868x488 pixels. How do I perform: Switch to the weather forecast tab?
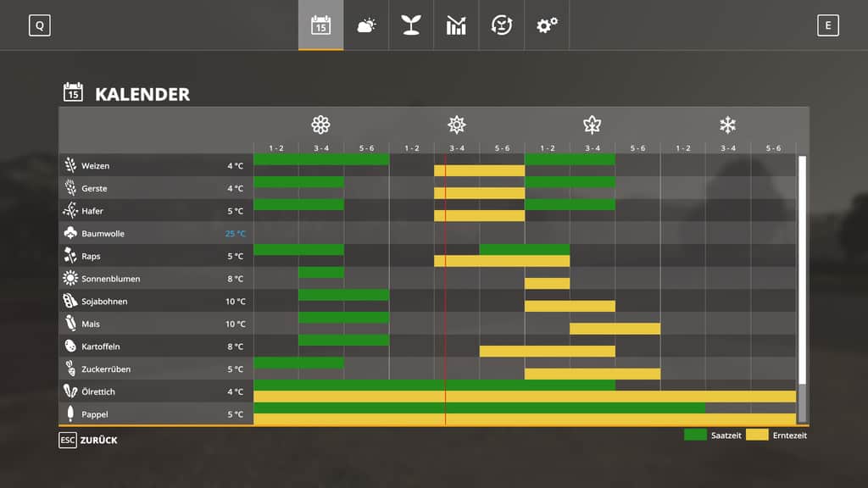(366, 25)
